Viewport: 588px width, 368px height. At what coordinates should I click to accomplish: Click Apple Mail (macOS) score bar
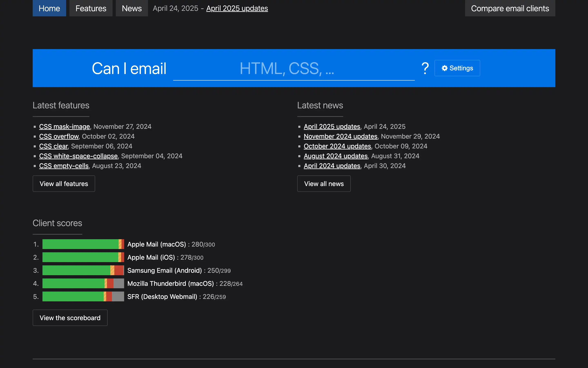[x=83, y=244]
